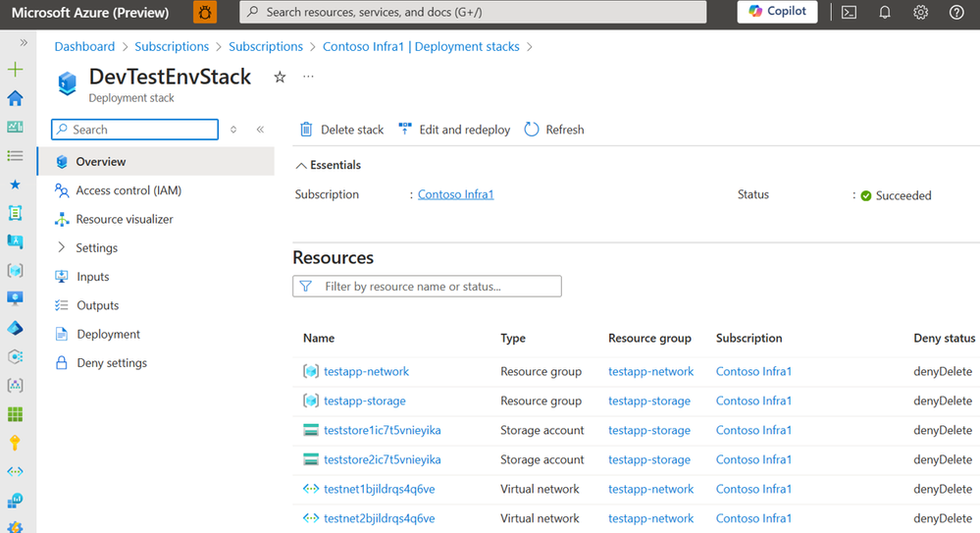Open testnet1bjildrqs4q6ve virtual network
This screenshot has width=980, height=533.
point(380,489)
